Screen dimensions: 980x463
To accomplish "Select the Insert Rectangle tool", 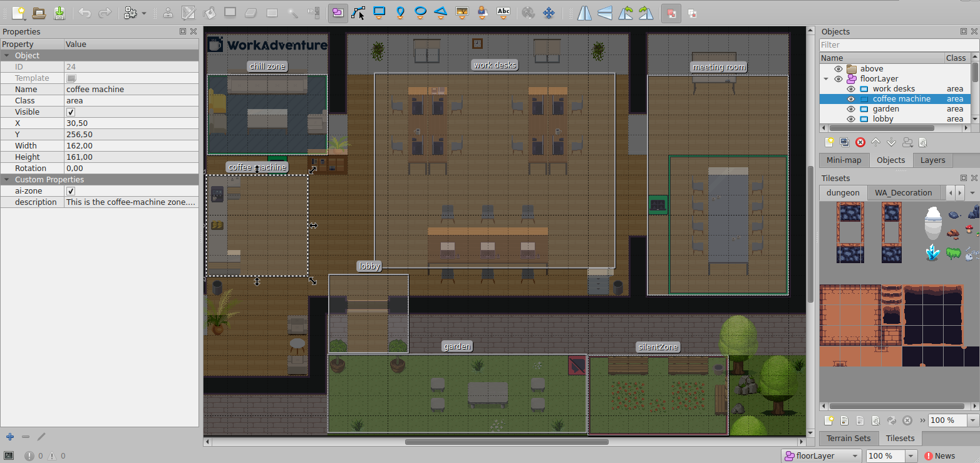I will tap(379, 12).
